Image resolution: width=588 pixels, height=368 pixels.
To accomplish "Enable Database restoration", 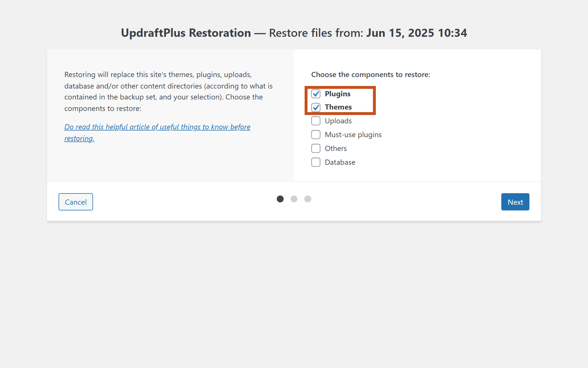I will click(316, 162).
